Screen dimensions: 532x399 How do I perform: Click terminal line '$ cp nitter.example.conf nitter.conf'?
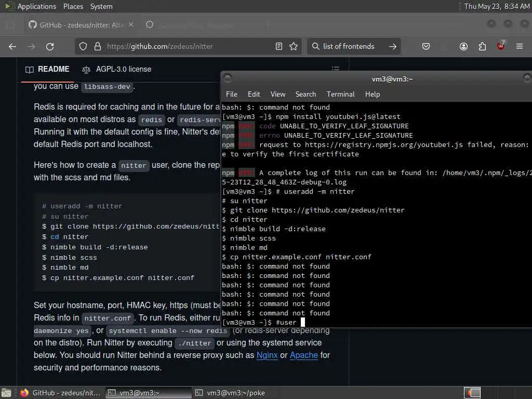(297, 257)
